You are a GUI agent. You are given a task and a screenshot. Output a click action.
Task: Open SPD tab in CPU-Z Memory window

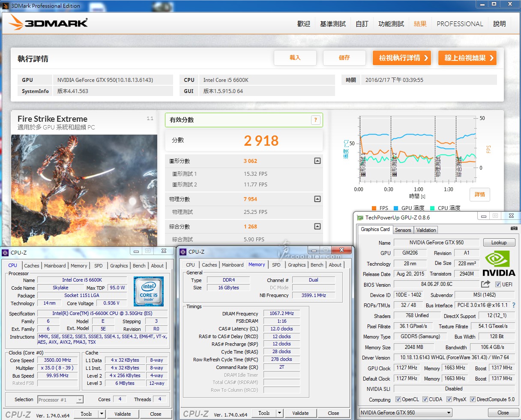point(276,265)
